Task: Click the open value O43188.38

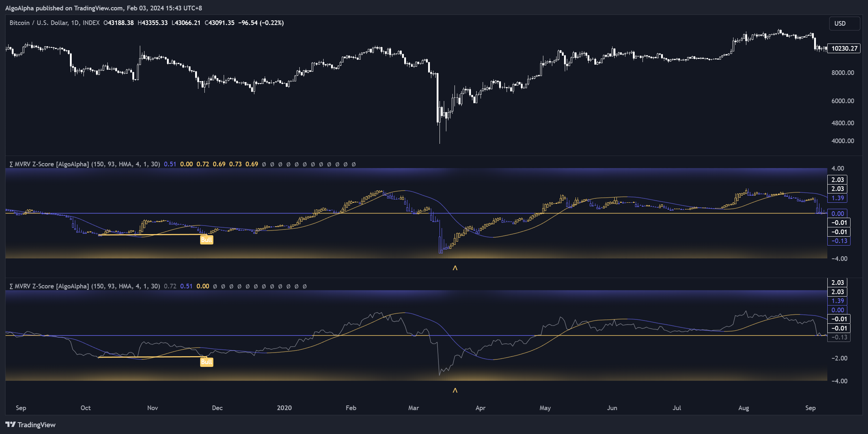Action: click(x=118, y=23)
